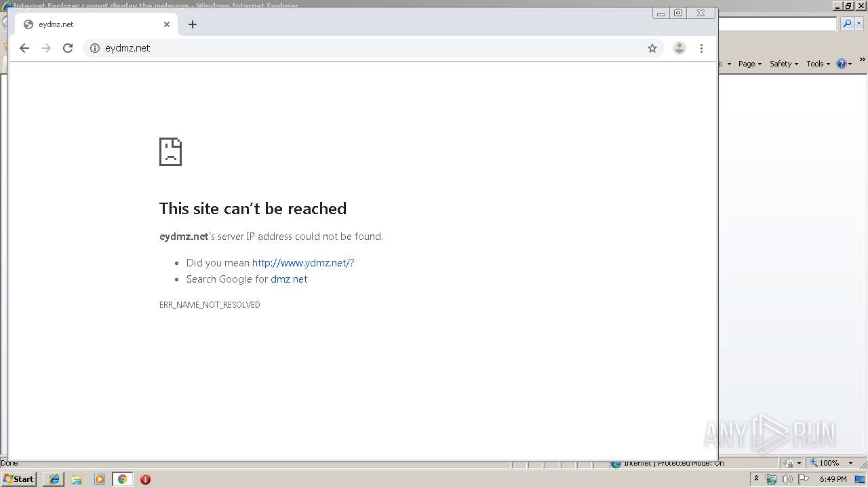Click the IE 100% zoom button
The height and width of the screenshot is (488, 868).
point(825,463)
